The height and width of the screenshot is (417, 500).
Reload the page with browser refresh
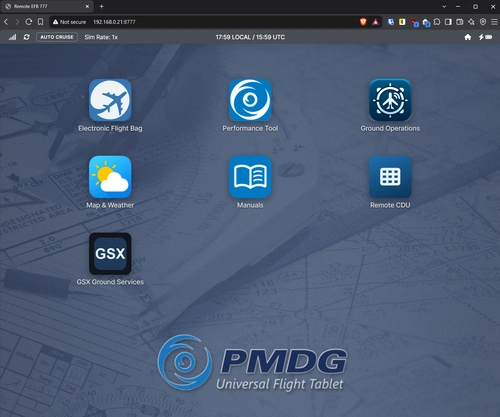(29, 22)
